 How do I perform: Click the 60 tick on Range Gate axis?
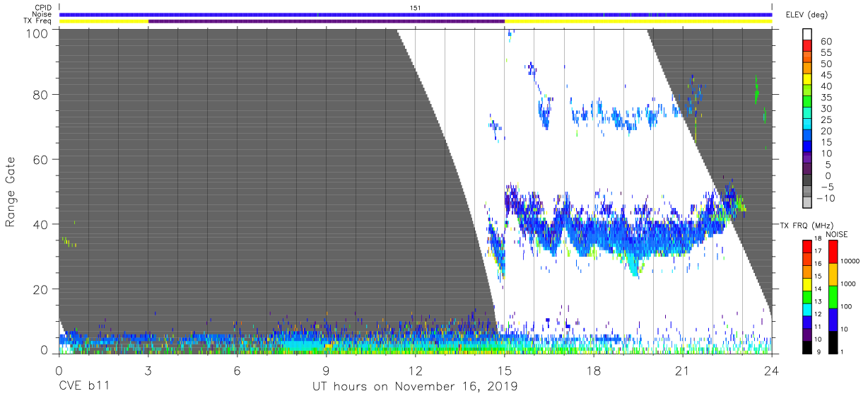tap(41, 160)
